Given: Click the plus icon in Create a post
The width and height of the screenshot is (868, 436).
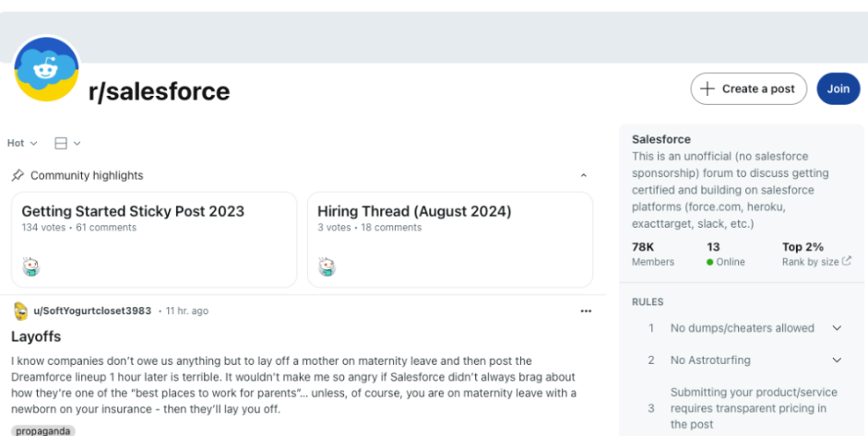Looking at the screenshot, I should point(707,88).
